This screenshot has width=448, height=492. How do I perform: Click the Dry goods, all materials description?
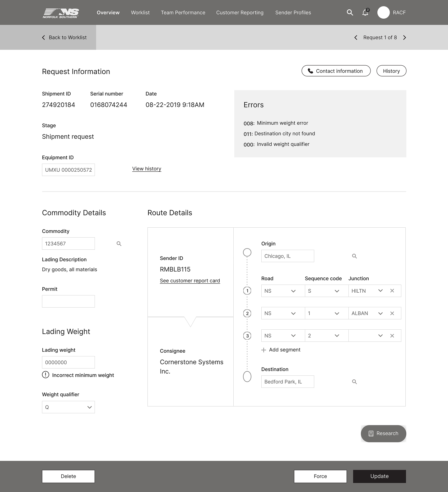[69, 270]
